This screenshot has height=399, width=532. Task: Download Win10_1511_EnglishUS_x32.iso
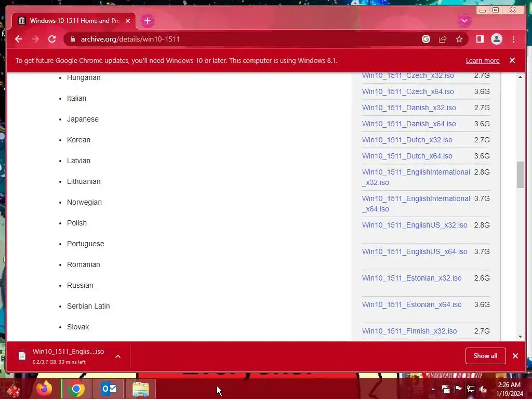(414, 225)
